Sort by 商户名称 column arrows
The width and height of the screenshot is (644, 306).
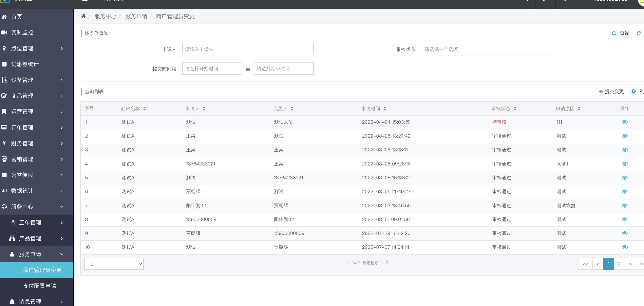[x=144, y=108]
